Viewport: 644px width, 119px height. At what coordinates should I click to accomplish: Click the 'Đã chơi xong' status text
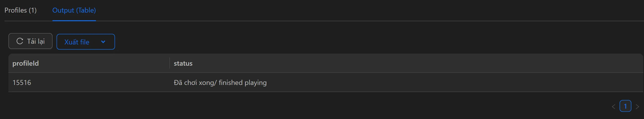click(x=194, y=82)
